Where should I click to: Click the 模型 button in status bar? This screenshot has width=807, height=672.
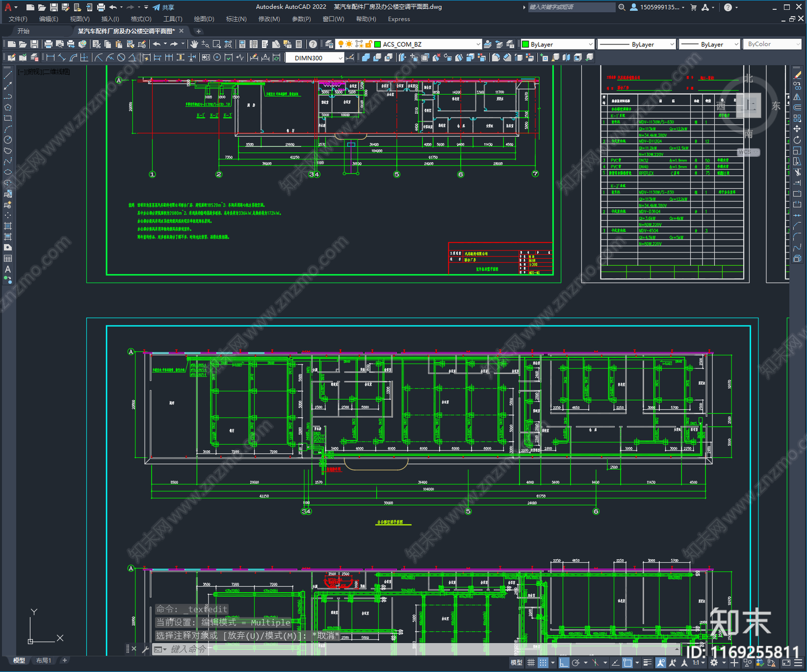[x=516, y=662]
